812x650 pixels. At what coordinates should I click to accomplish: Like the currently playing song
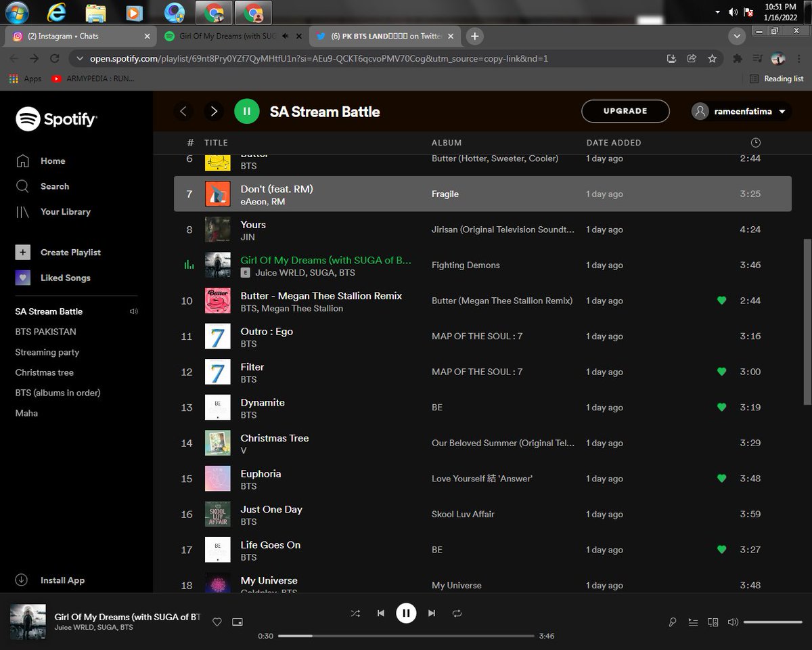tap(217, 622)
